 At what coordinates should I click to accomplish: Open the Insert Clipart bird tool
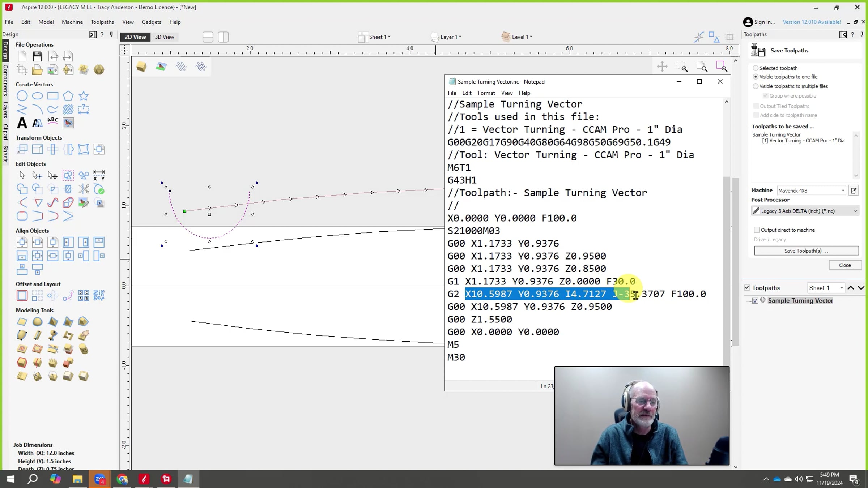click(68, 123)
